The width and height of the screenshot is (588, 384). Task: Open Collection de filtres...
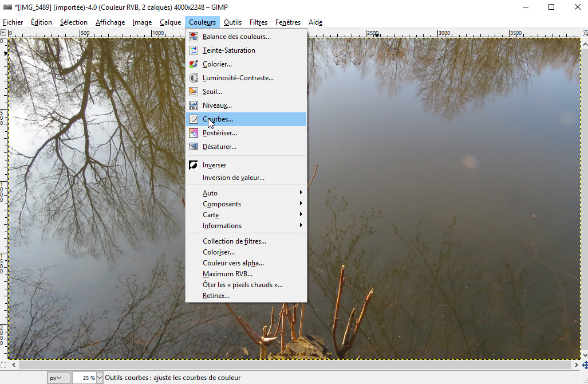coord(246,241)
